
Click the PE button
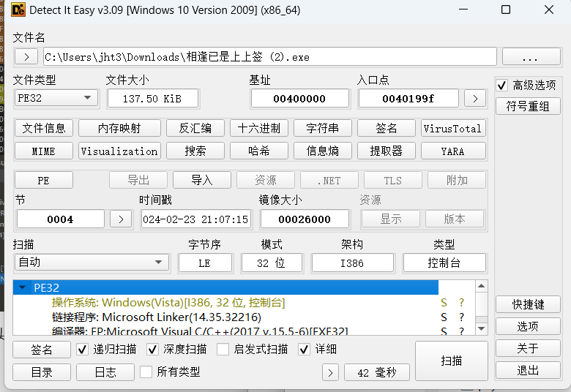pos(44,180)
